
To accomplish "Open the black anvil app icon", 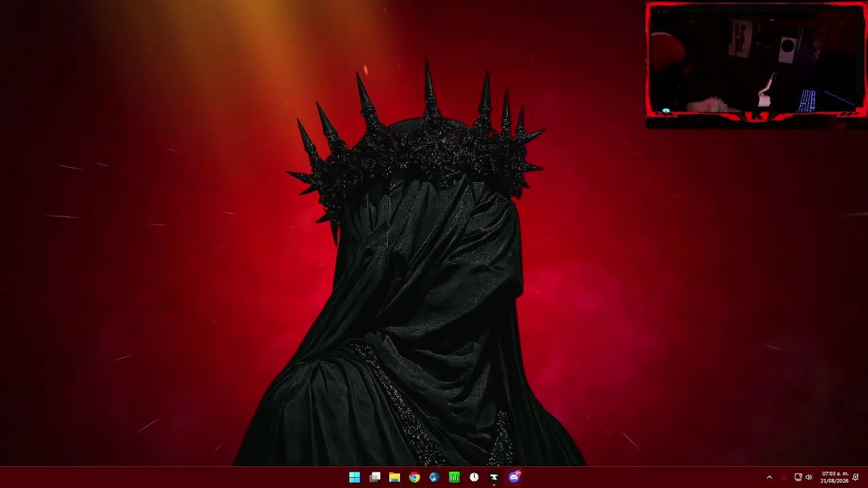I will 494,477.
